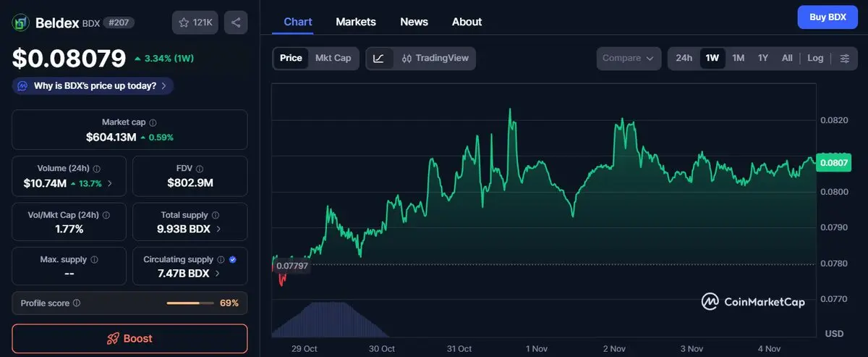Open chart settings sliders icon
Viewport: 868px width, 357px height.
[x=844, y=58]
